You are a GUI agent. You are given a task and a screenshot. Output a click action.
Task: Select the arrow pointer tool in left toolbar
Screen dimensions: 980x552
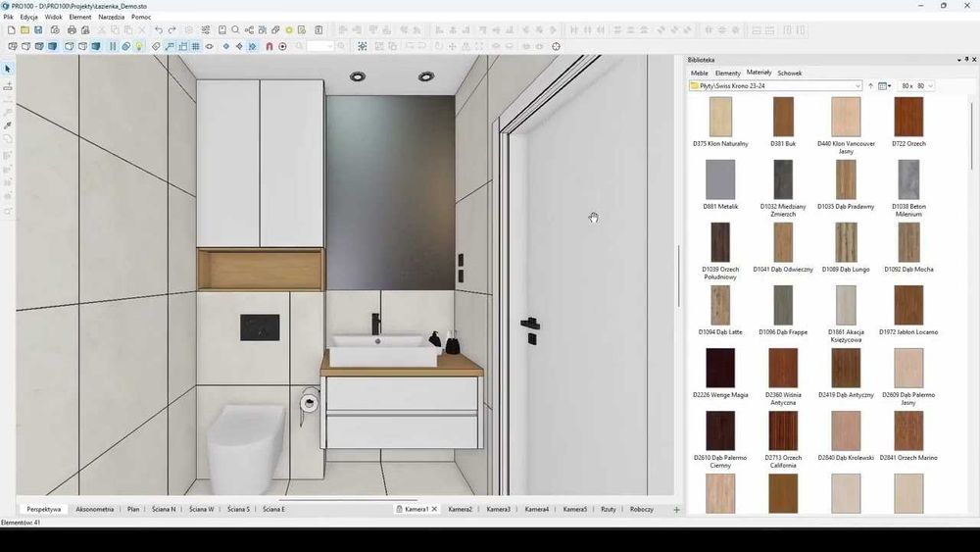(x=8, y=69)
